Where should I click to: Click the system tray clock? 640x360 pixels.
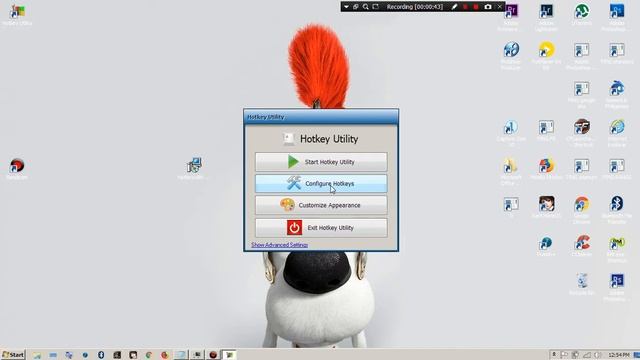pos(619,355)
